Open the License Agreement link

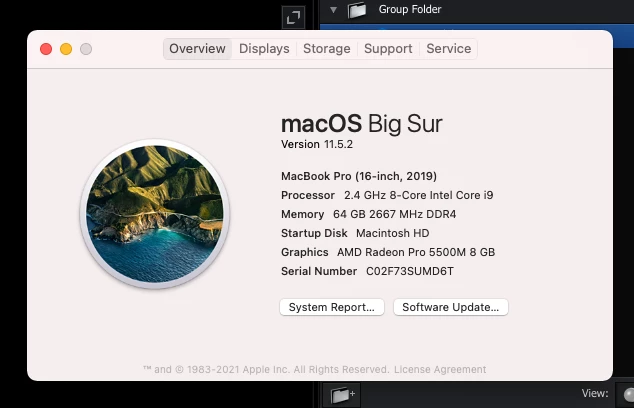click(440, 370)
